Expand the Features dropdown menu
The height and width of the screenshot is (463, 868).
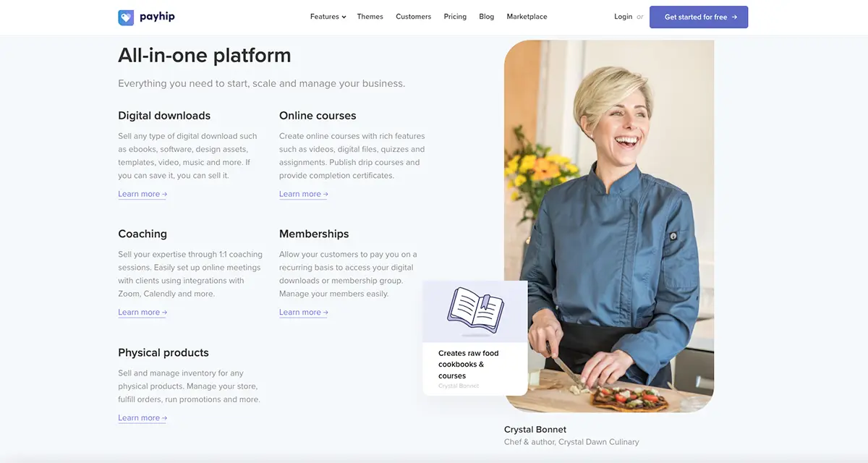pyautogui.click(x=328, y=17)
